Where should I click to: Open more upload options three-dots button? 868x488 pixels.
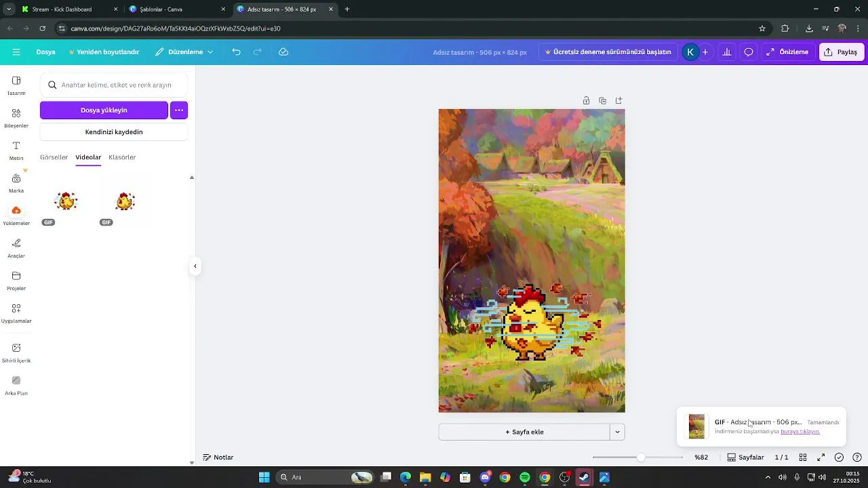179,110
